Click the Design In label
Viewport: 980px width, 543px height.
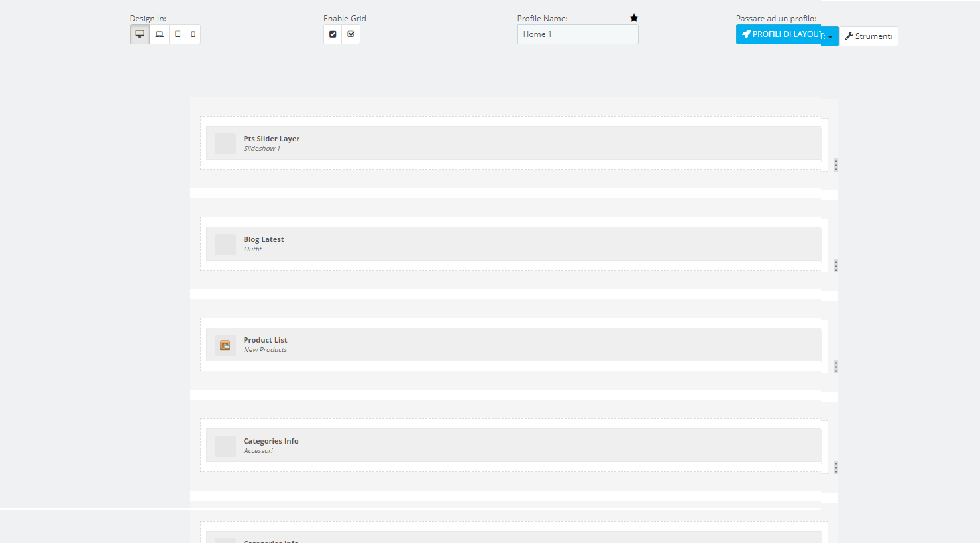pyautogui.click(x=148, y=19)
